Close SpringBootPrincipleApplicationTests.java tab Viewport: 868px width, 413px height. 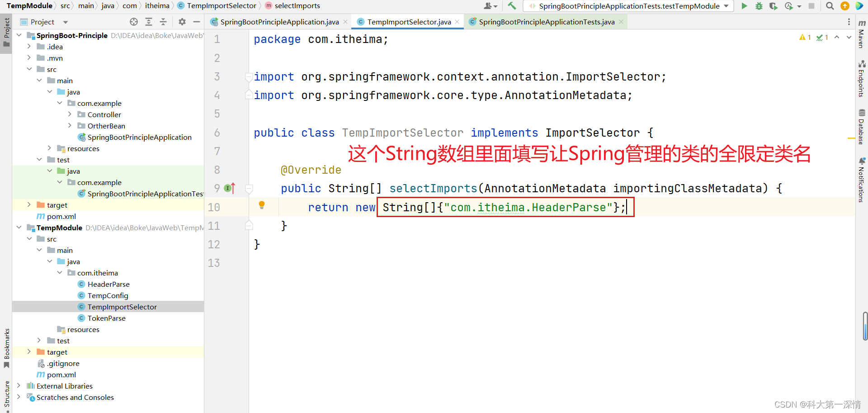[x=621, y=22]
